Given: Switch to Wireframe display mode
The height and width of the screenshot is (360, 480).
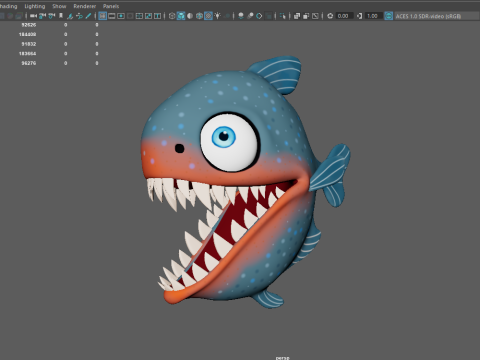Looking at the screenshot, I should 172,16.
